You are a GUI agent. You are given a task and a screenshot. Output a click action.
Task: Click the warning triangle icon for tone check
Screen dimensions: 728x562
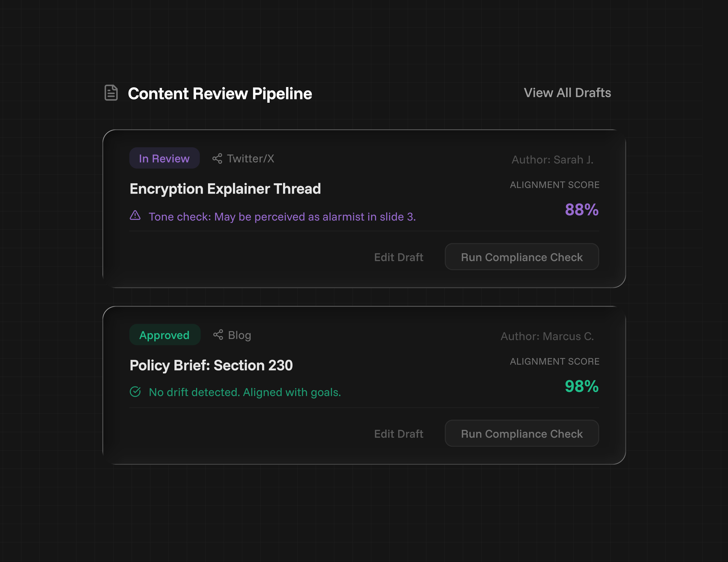135,216
